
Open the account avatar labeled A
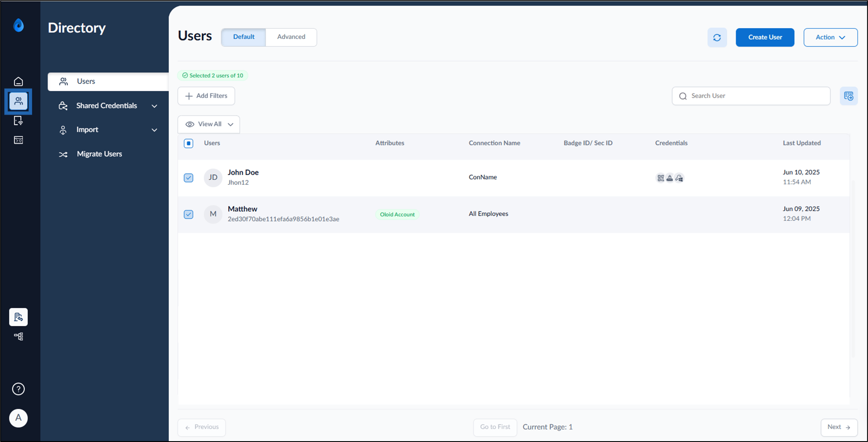(x=18, y=418)
